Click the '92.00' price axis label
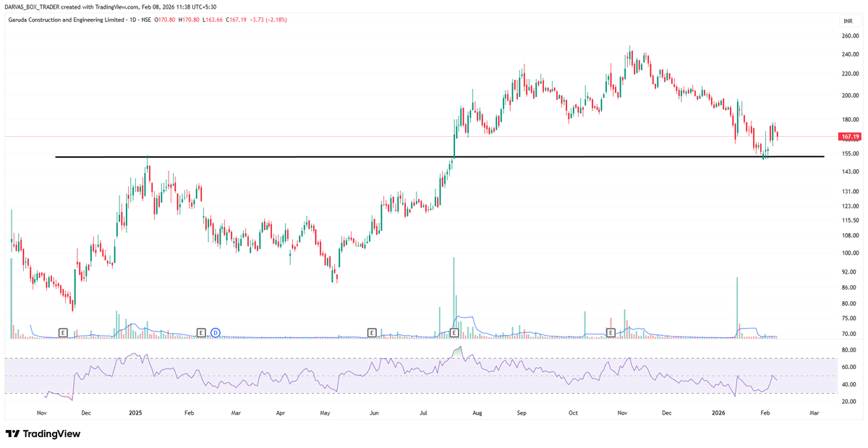This screenshot has height=448, width=868. [851, 272]
